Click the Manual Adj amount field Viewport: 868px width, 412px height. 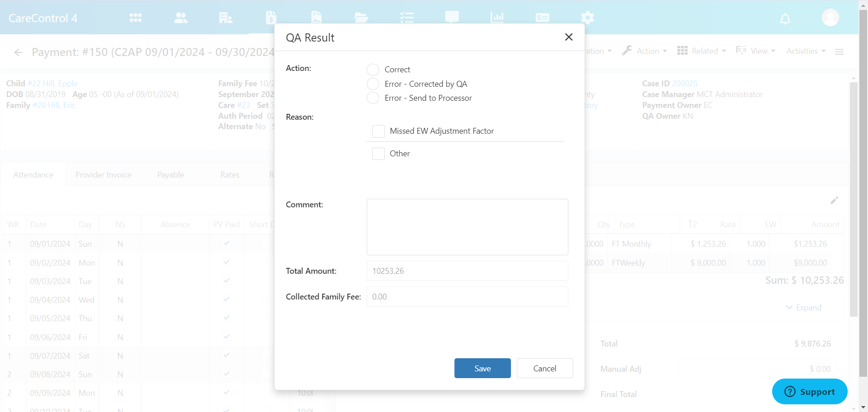[x=758, y=369]
